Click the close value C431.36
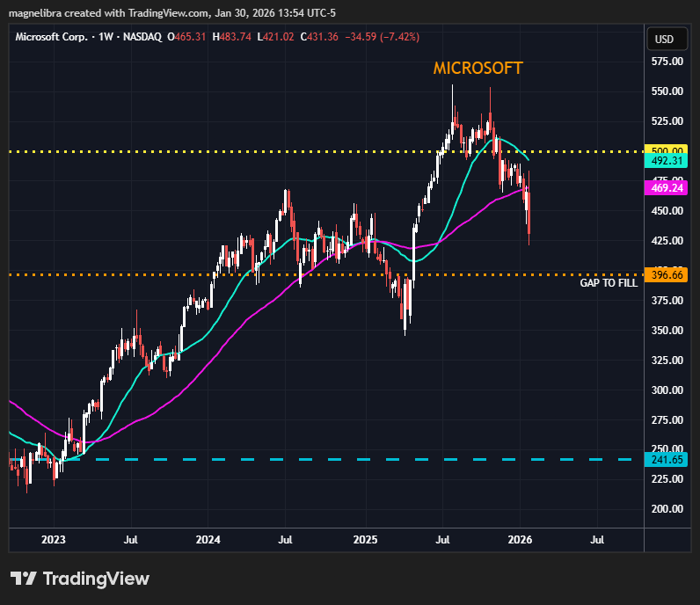700x605 pixels. 319,37
